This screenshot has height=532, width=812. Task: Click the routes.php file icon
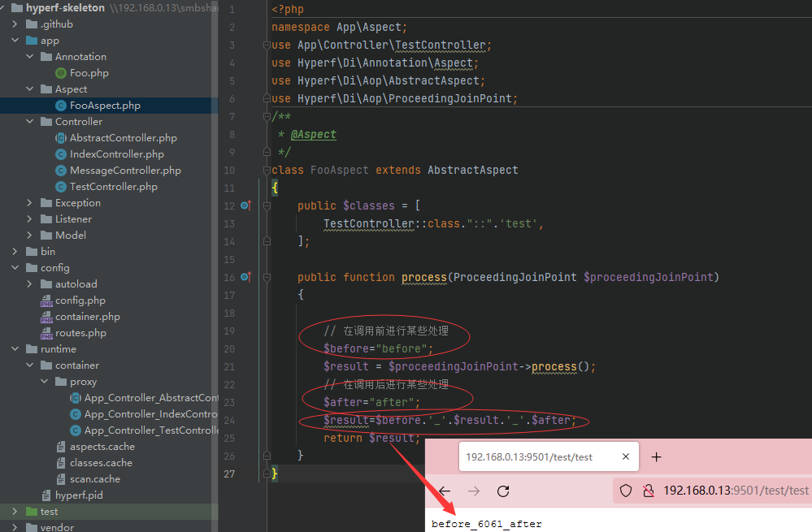pos(46,333)
